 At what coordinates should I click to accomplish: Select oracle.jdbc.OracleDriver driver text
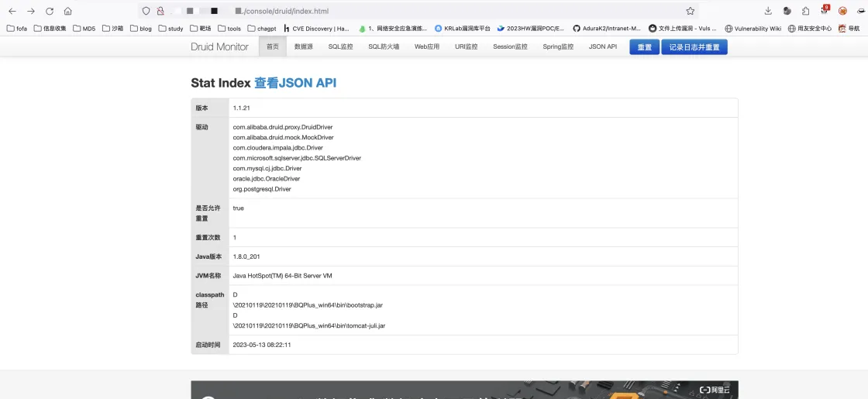tap(267, 179)
